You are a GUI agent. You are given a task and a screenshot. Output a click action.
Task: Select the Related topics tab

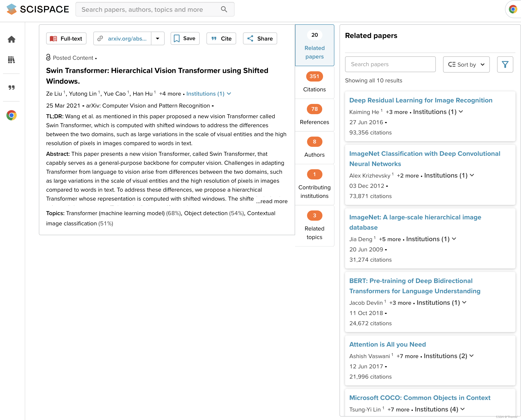pyautogui.click(x=315, y=226)
